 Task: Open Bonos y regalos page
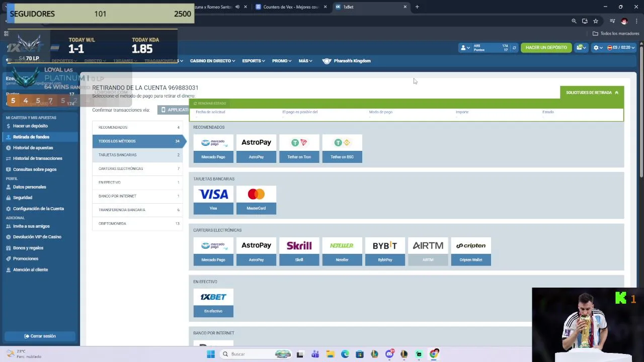[28, 248]
